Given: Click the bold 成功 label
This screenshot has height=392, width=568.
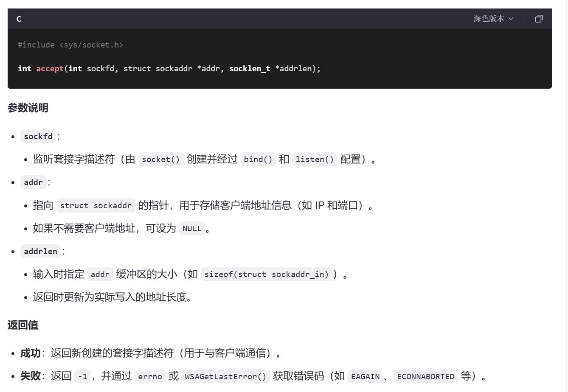Looking at the screenshot, I should (x=31, y=353).
